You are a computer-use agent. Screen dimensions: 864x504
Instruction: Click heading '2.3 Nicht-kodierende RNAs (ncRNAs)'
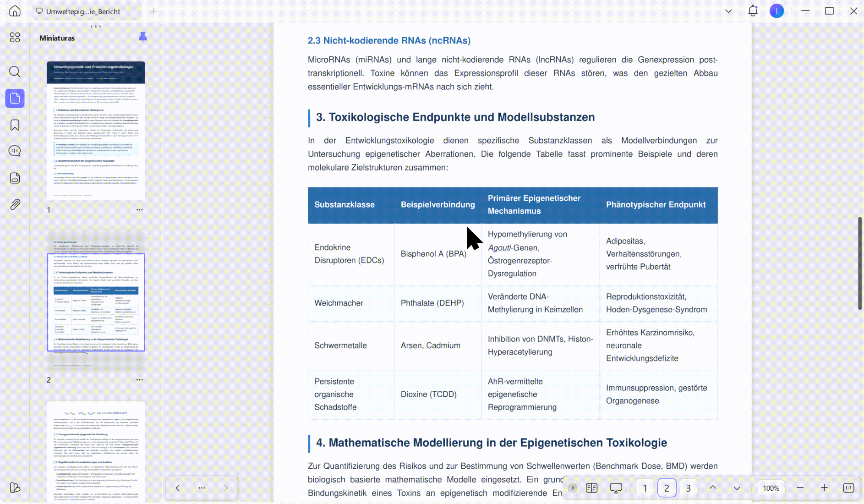(389, 40)
